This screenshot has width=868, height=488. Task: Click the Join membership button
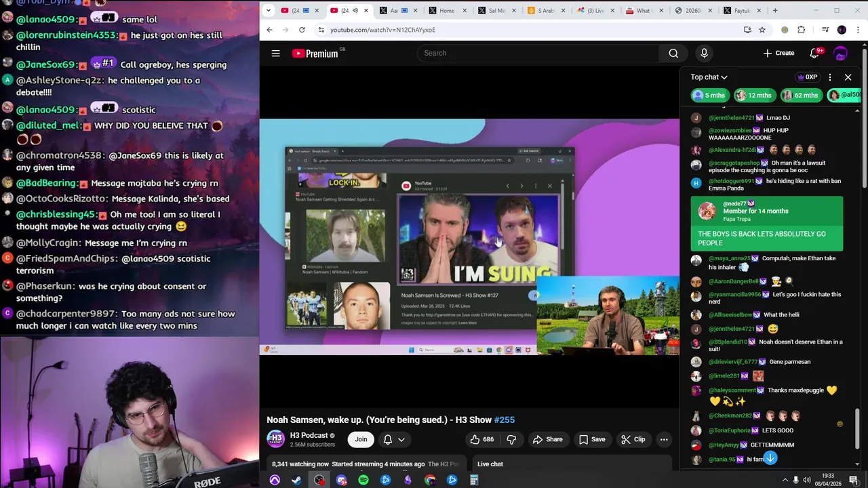(x=361, y=439)
